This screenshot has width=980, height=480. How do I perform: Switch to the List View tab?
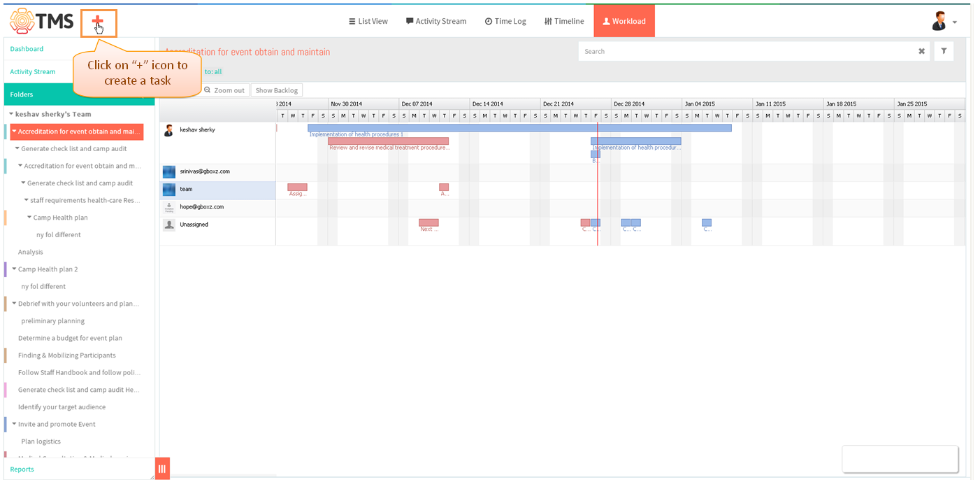[368, 21]
